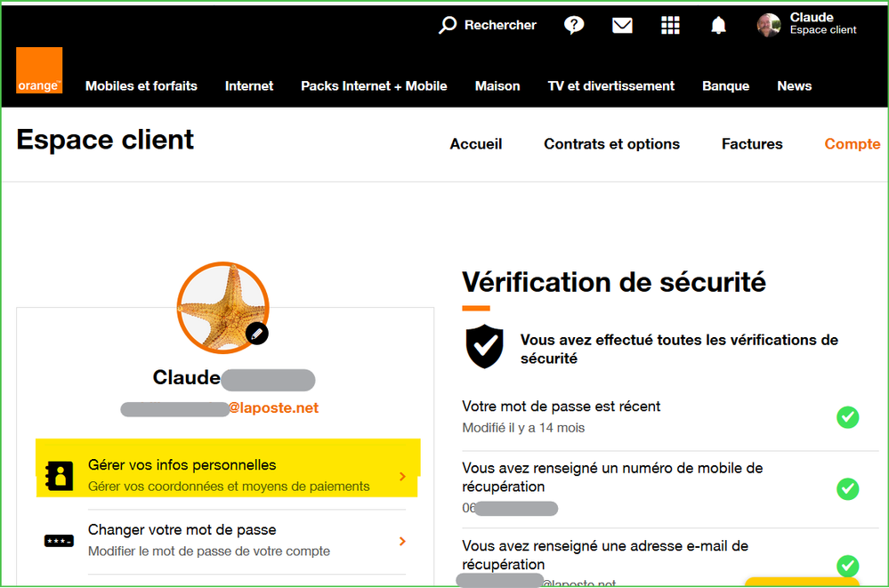This screenshot has width=889, height=588.
Task: Edit profile picture with the pencil icon
Action: tap(257, 334)
